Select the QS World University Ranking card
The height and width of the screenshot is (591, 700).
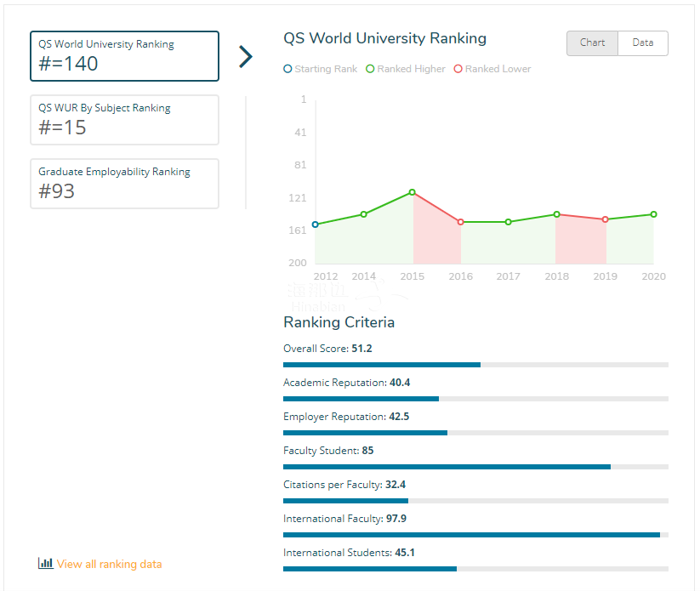[x=124, y=56]
